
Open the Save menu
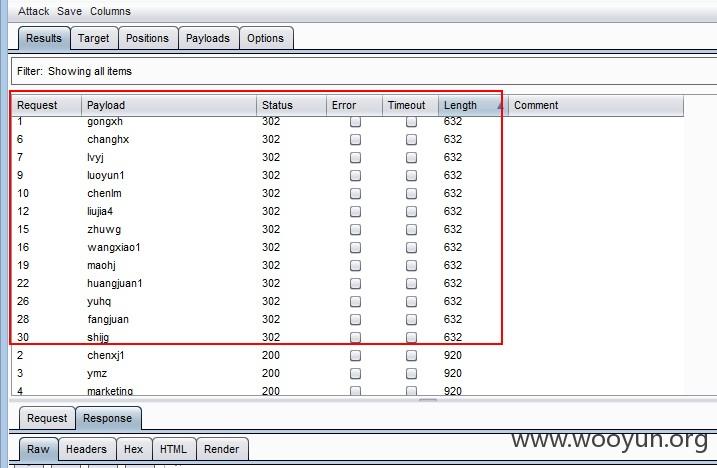(69, 11)
